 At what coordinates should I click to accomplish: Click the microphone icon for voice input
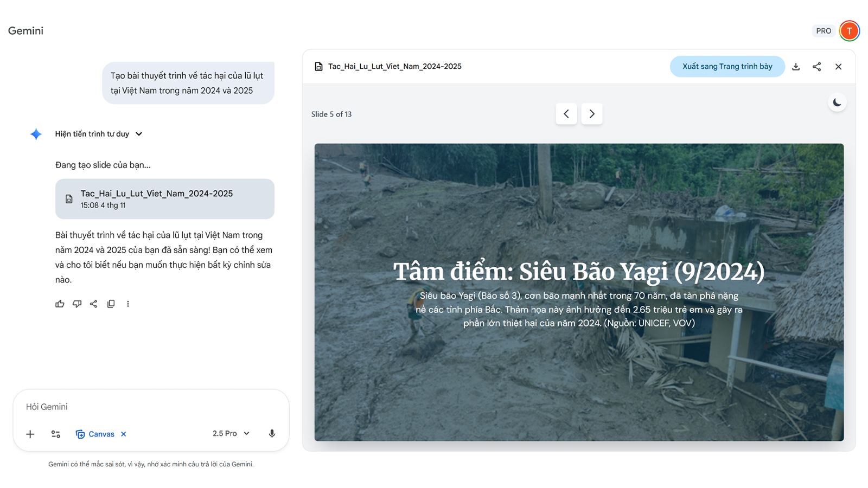click(272, 434)
